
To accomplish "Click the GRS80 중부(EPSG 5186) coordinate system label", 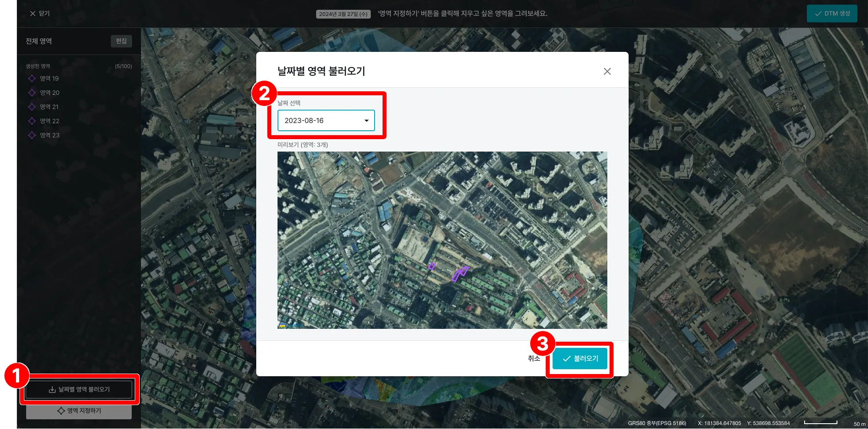I will 657,423.
